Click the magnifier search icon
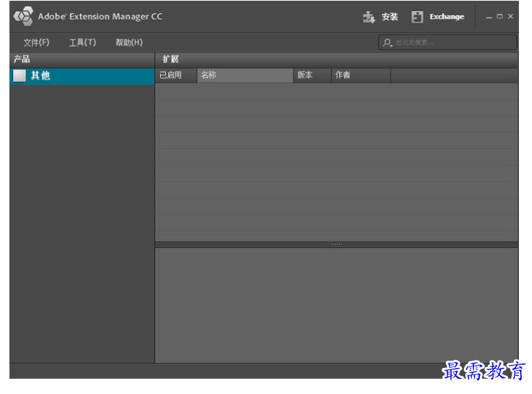 pyautogui.click(x=387, y=43)
